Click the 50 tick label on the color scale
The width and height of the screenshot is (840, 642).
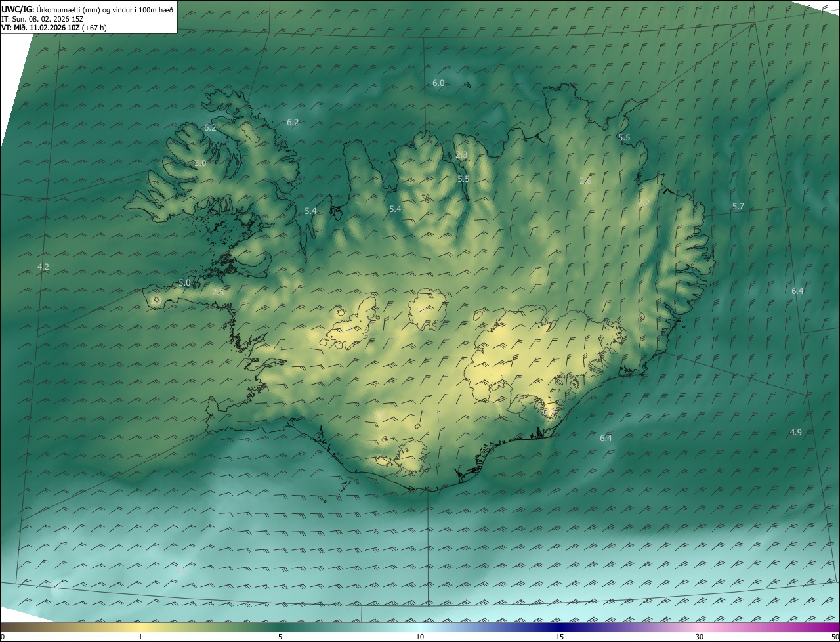pyautogui.click(x=835, y=637)
